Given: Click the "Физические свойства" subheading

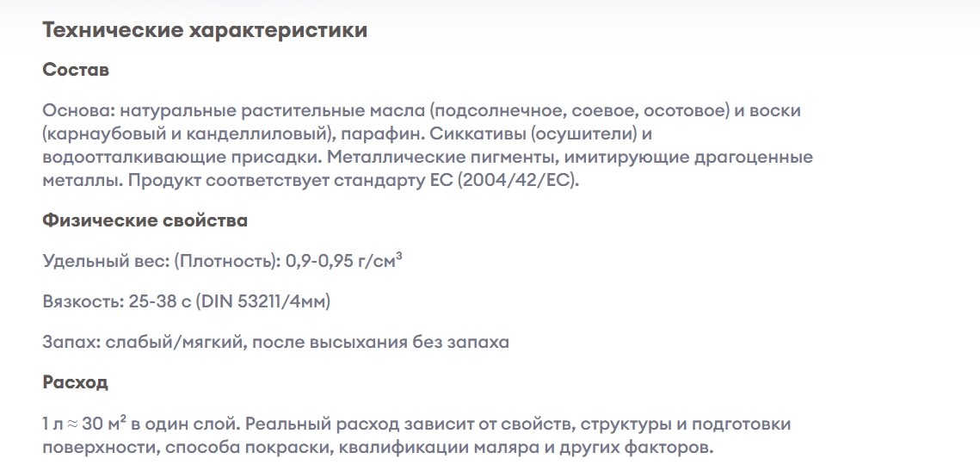Looking at the screenshot, I should pyautogui.click(x=145, y=220).
